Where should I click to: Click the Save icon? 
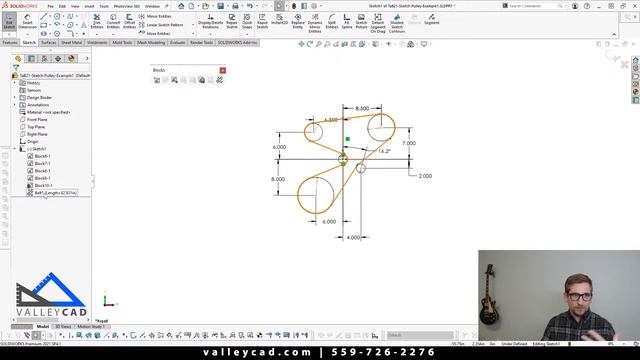(x=220, y=6)
